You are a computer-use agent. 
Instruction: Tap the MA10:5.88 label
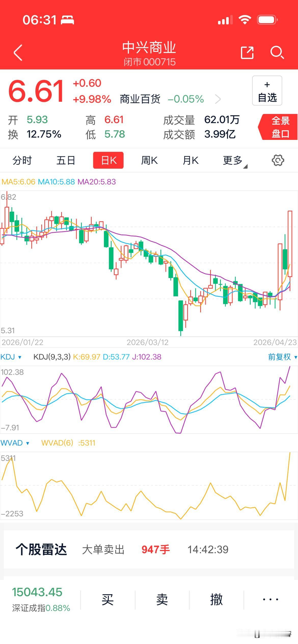pyautogui.click(x=56, y=182)
